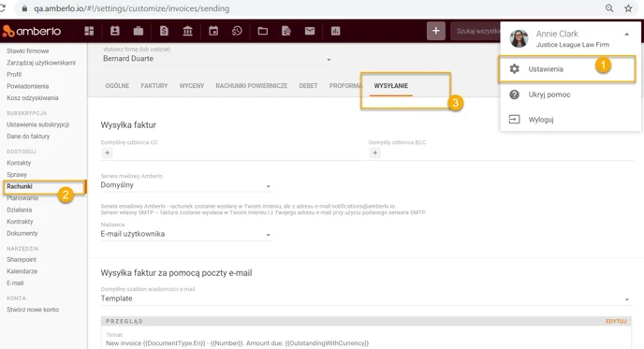Open Działania in sidebar
This screenshot has height=349, width=644.
point(20,210)
